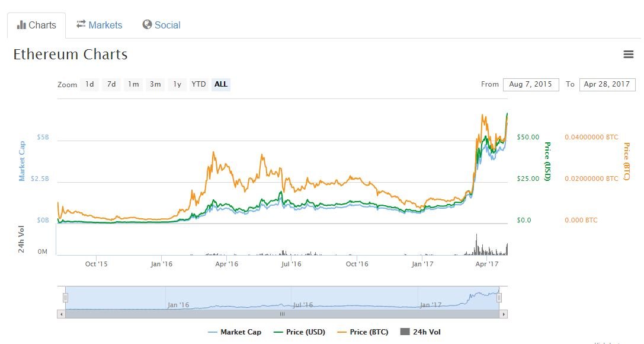Screen dimensions: 644x344
Task: Edit the To date field Apr 28, 2017
Action: click(x=607, y=84)
